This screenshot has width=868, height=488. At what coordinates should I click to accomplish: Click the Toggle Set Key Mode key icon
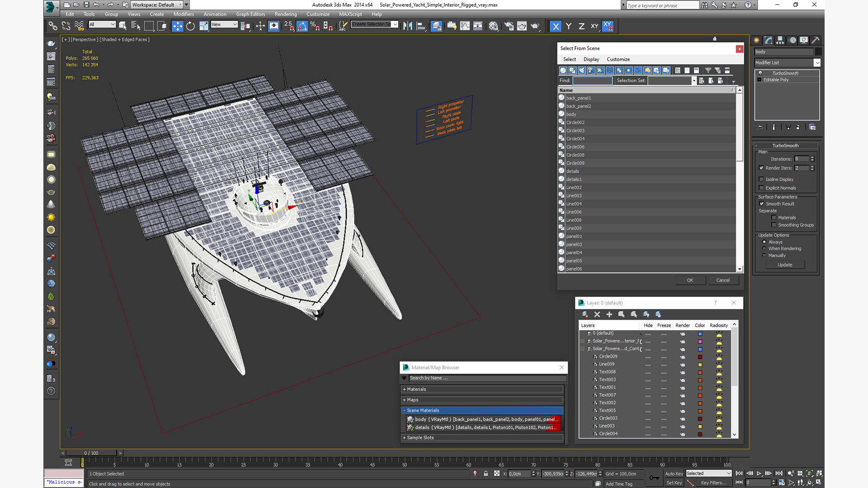654,478
